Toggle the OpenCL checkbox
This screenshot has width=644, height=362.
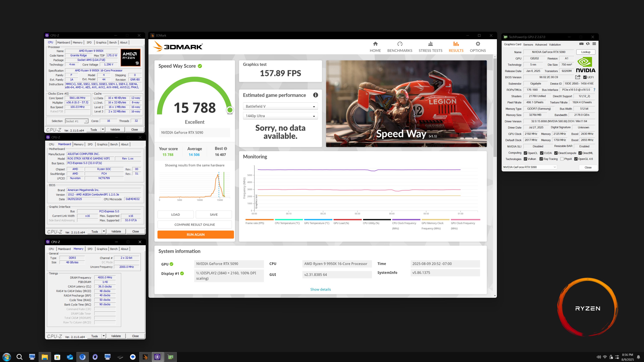525,153
